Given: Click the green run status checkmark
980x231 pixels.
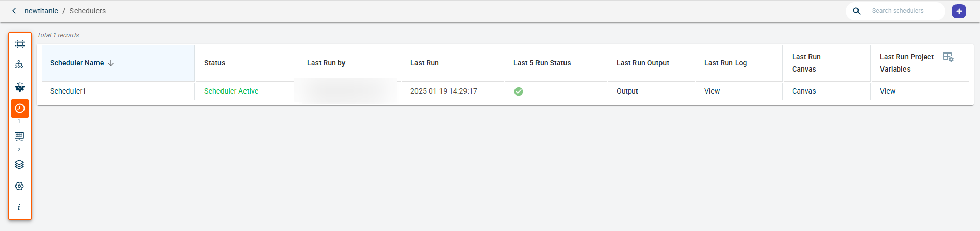Looking at the screenshot, I should [x=518, y=91].
